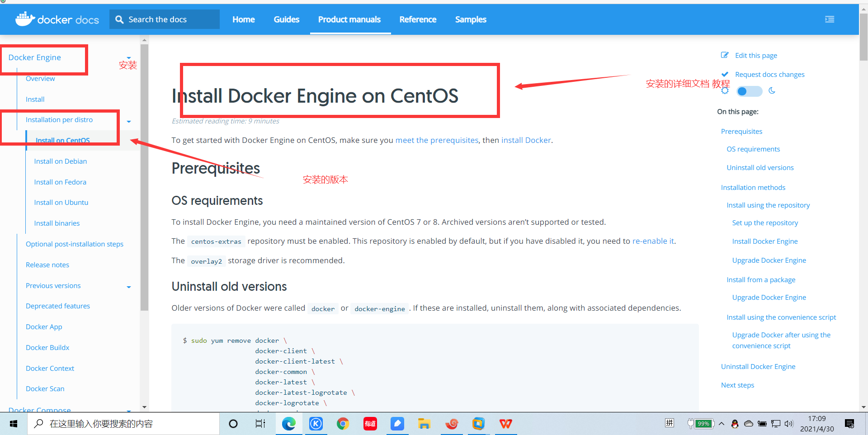Switch to the Reference tab
The height and width of the screenshot is (435, 868).
418,19
